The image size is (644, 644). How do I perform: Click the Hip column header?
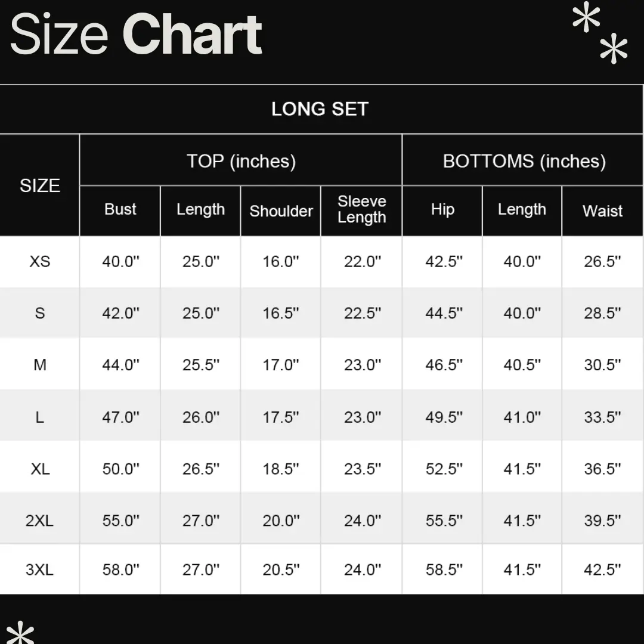coord(442,209)
